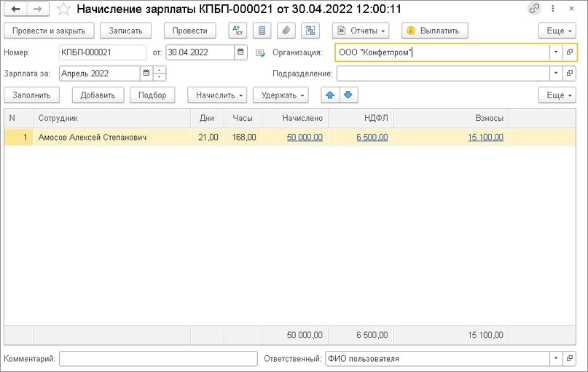
Task: Click the Заполнить button
Action: click(x=32, y=95)
